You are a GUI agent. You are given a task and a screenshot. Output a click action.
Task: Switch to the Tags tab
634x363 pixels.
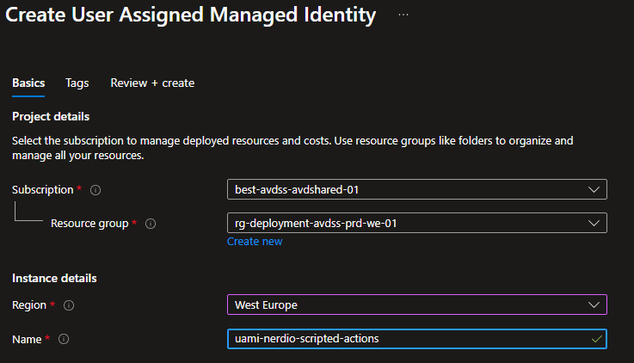tap(77, 83)
